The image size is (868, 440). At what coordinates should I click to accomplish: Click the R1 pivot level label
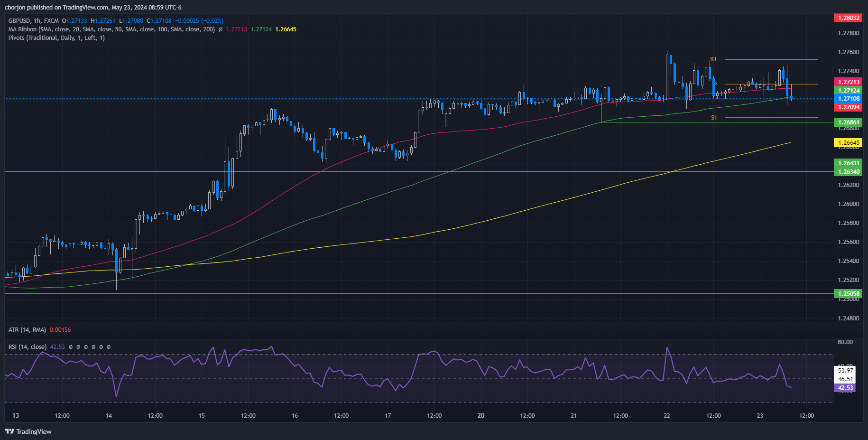[713, 59]
